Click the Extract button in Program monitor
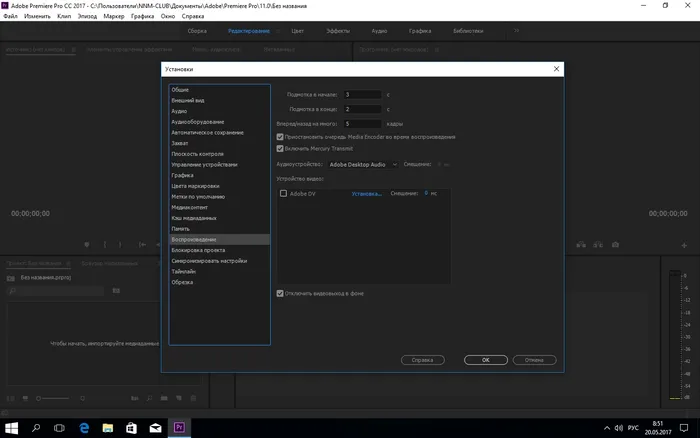The width and height of the screenshot is (700, 438). (598, 245)
